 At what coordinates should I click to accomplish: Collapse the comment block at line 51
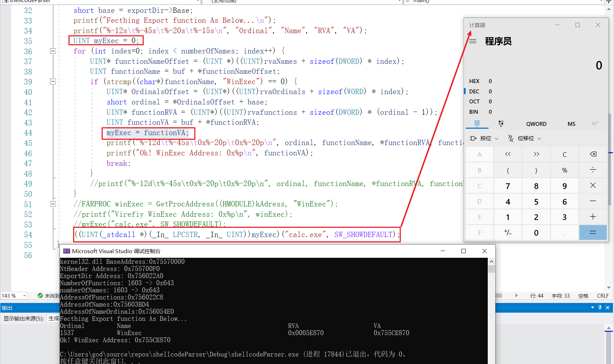click(x=53, y=204)
